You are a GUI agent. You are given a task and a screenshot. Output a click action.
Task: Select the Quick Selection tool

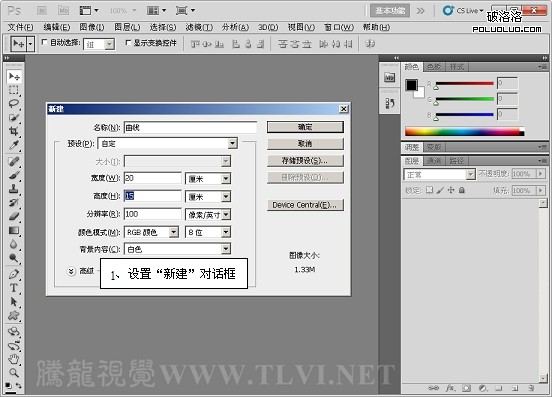click(x=14, y=118)
